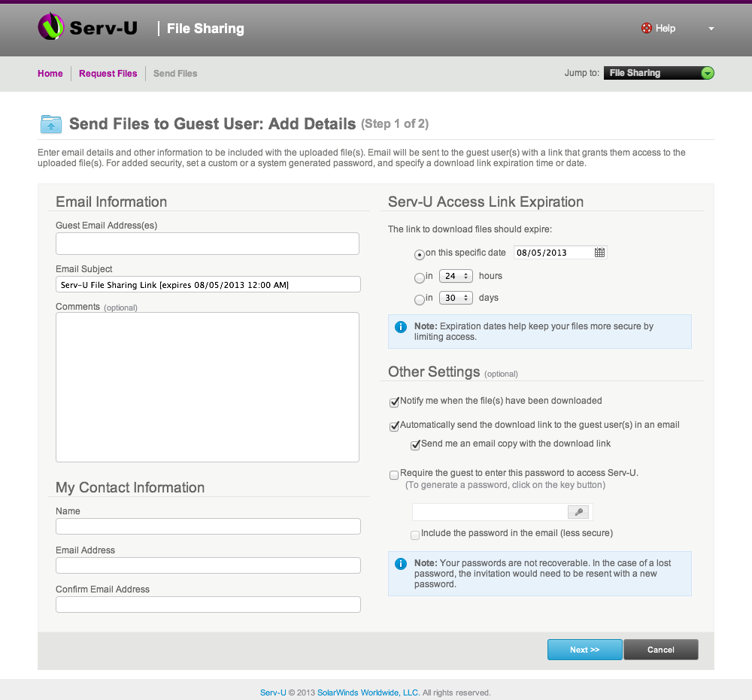The image size is (752, 700).
Task: Click the Serv-U logo icon
Action: coord(51,28)
